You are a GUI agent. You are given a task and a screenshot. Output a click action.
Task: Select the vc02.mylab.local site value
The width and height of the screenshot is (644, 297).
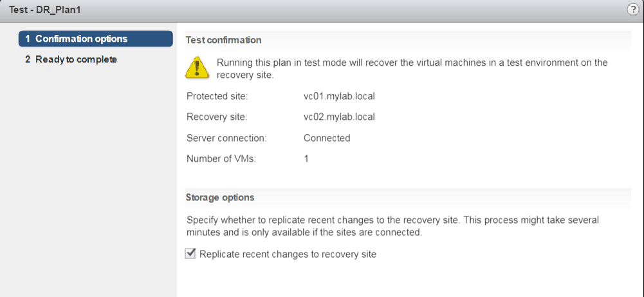coord(339,117)
